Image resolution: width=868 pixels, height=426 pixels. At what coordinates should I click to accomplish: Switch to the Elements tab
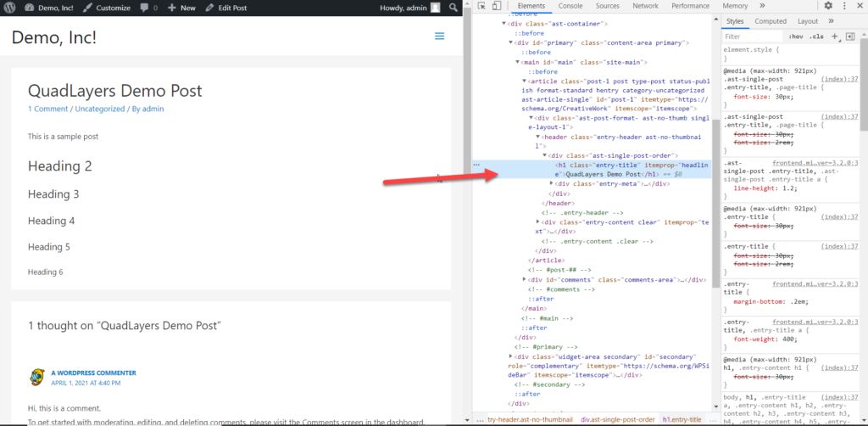(531, 6)
